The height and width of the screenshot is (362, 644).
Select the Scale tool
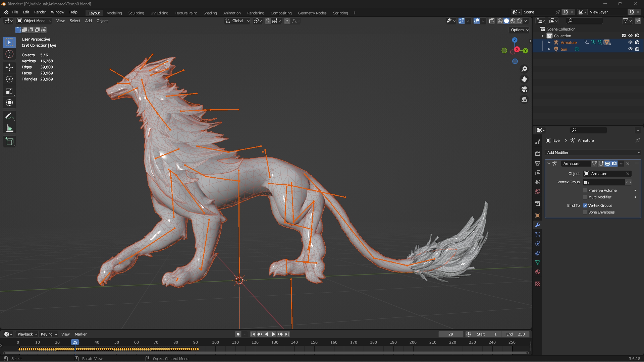click(x=9, y=91)
